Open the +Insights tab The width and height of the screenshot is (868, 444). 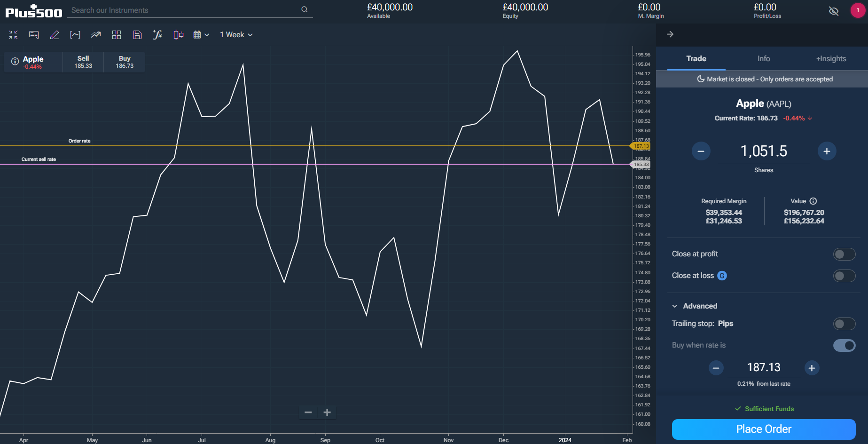[x=831, y=59]
